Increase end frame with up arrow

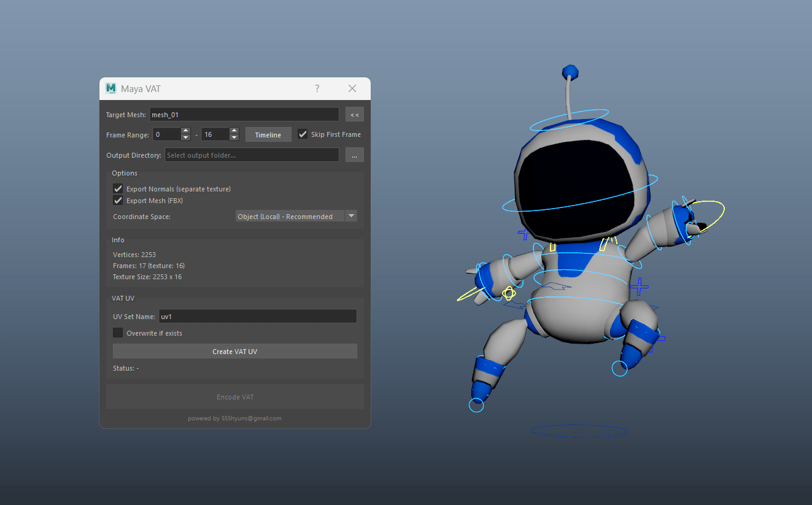[234, 131]
